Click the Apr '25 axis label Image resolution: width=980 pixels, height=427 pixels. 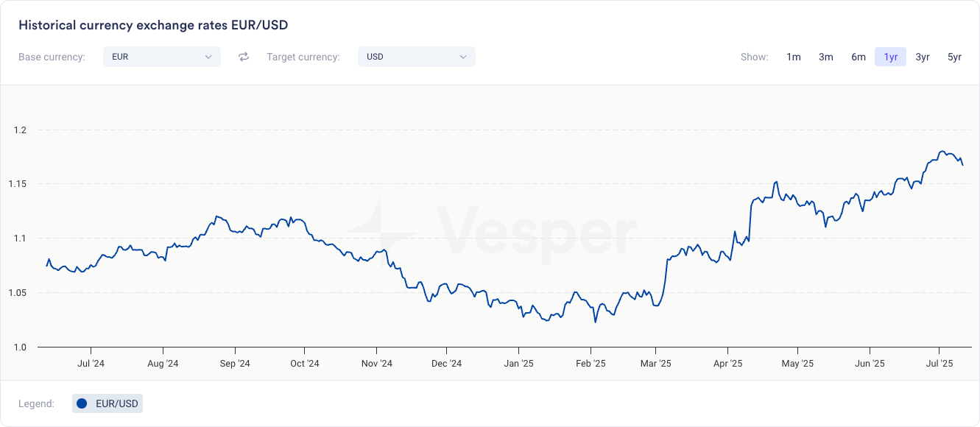(x=727, y=363)
